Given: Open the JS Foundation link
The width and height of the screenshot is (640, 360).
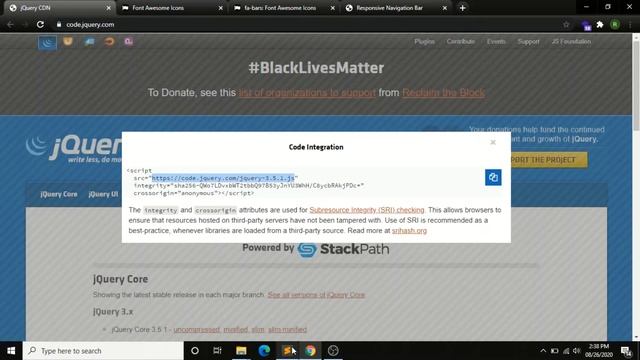Looking at the screenshot, I should click(x=571, y=41).
